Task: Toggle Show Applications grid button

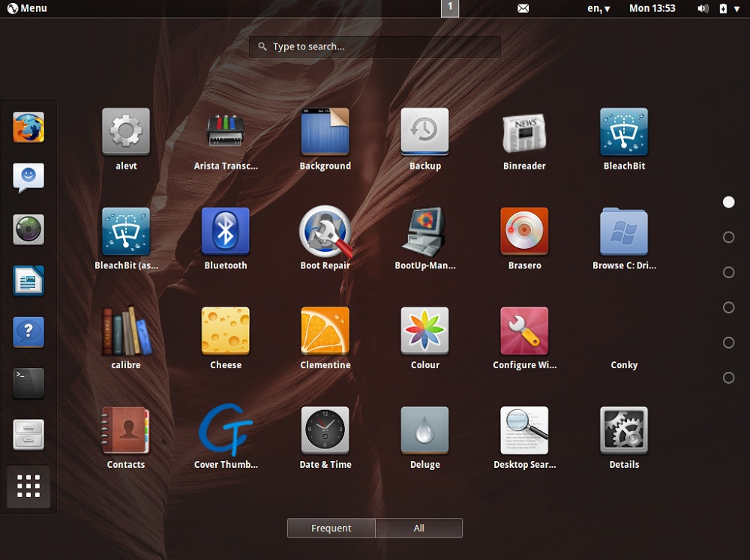Action: tap(28, 487)
